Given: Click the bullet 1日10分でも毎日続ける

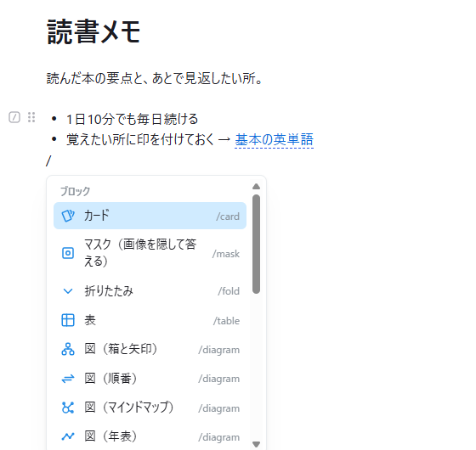Looking at the screenshot, I should [x=132, y=119].
